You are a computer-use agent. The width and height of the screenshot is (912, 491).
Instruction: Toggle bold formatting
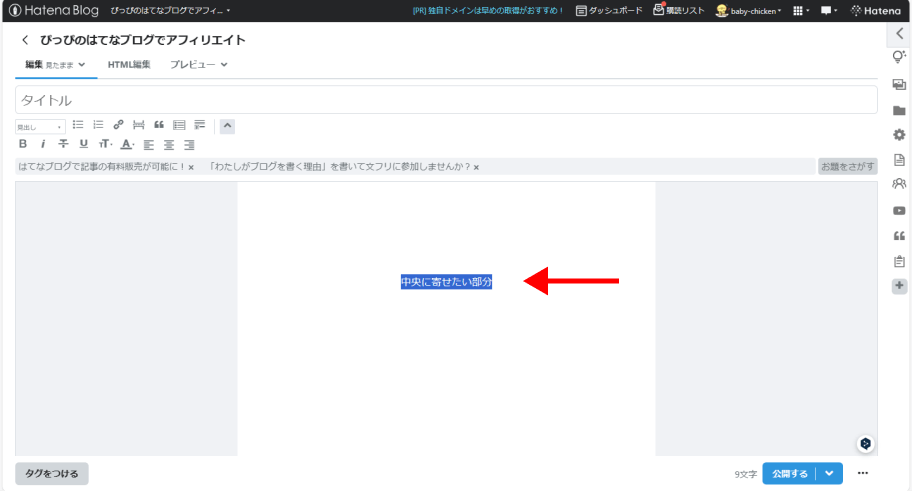tap(23, 144)
